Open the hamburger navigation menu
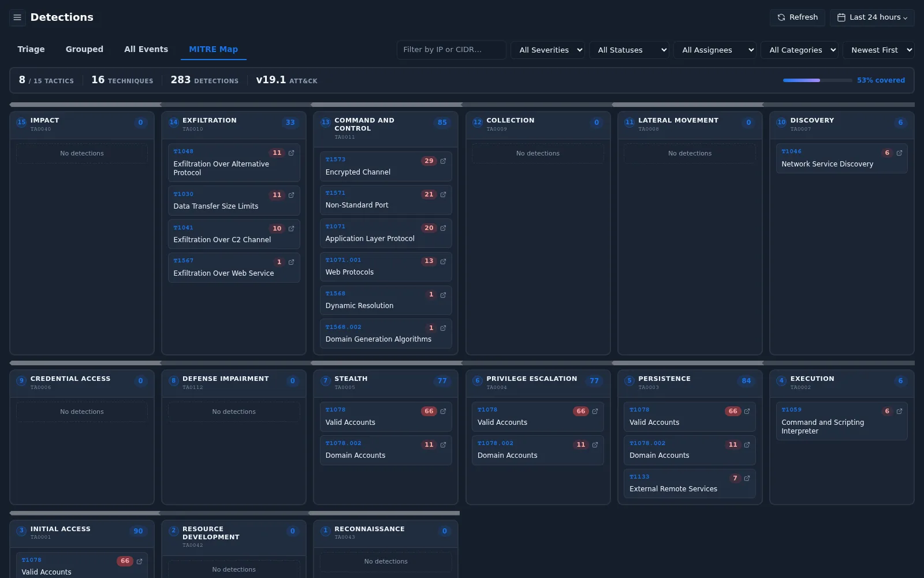Screen dimensions: 924x578 [17, 17]
